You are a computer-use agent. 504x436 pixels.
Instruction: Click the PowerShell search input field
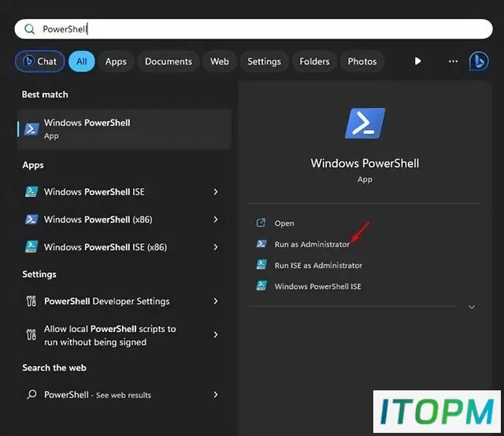tap(254, 29)
